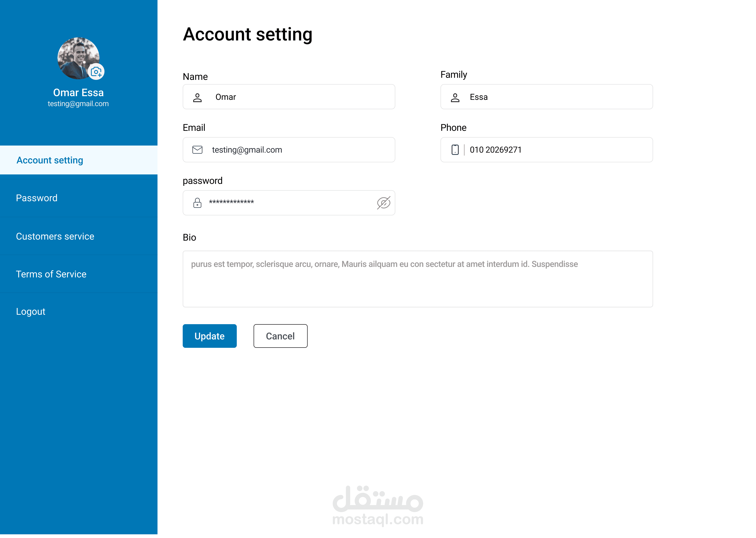The height and width of the screenshot is (538, 756).
Task: Click the phone icon in Phone field
Action: coord(455,150)
